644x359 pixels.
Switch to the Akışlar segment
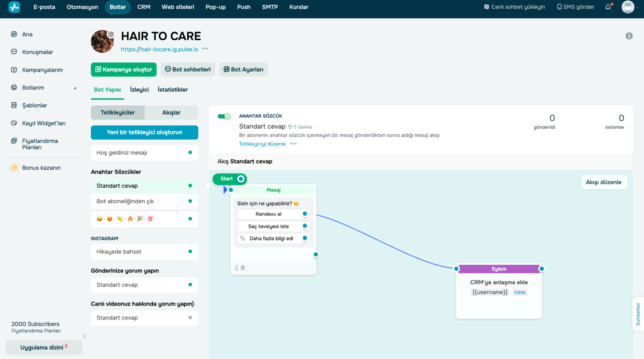click(x=171, y=113)
